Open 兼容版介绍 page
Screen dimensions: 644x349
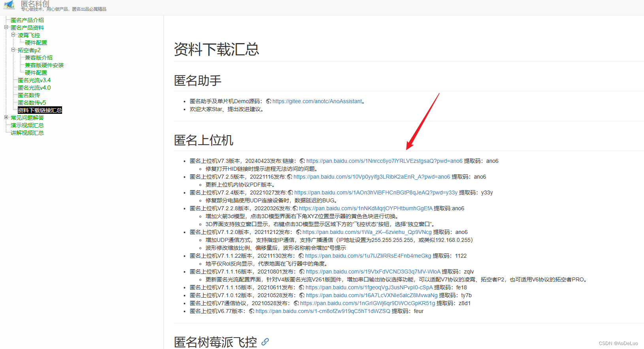point(39,58)
